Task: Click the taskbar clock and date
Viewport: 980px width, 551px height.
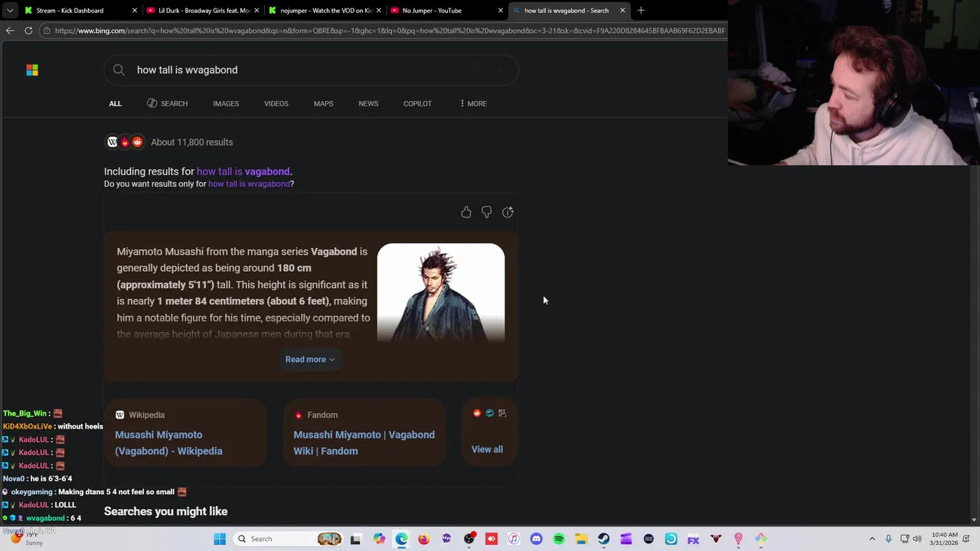Action: (945, 539)
